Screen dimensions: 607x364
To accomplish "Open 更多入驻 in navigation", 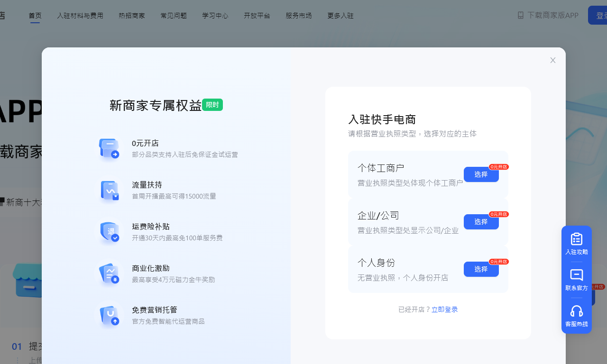I will tap(340, 16).
